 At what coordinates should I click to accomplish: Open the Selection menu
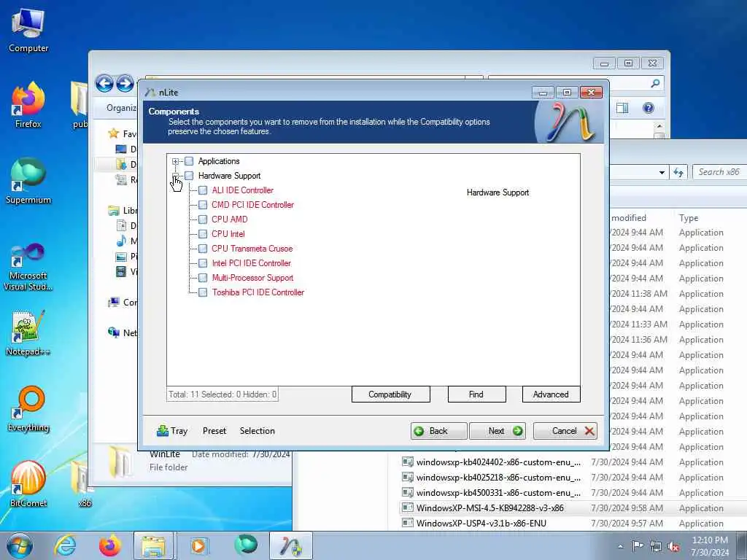click(x=258, y=431)
